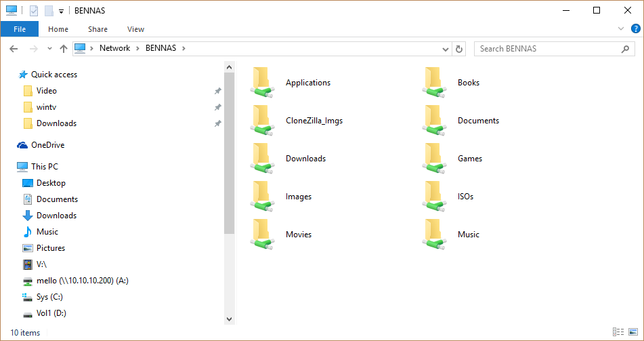Select the CloneZilla_Imgs share folder icon
Viewport: 644px width, 341px height.
click(262, 121)
